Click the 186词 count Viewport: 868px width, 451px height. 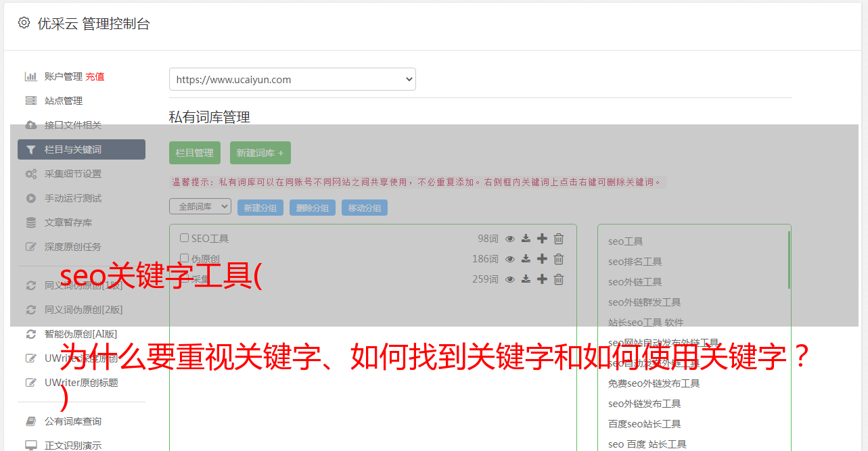pyautogui.click(x=485, y=259)
